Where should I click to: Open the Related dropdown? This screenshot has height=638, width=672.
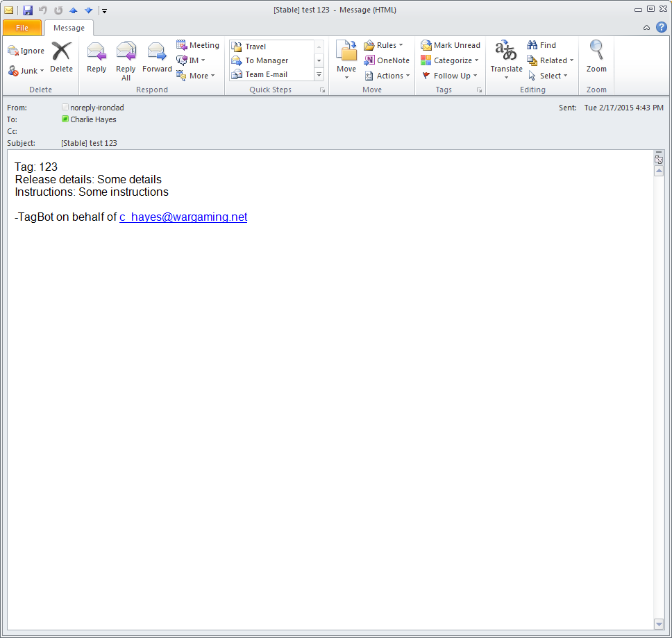[571, 60]
